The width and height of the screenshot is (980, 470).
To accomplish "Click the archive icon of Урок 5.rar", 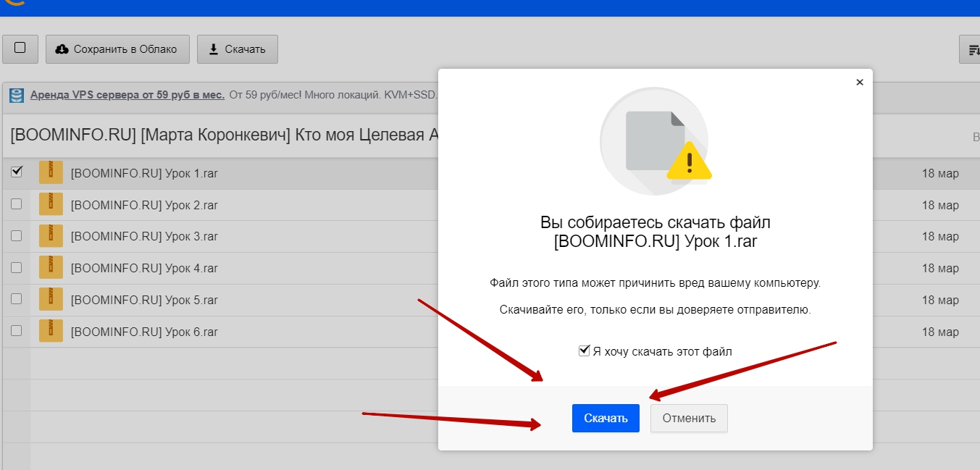I will pos(51,299).
